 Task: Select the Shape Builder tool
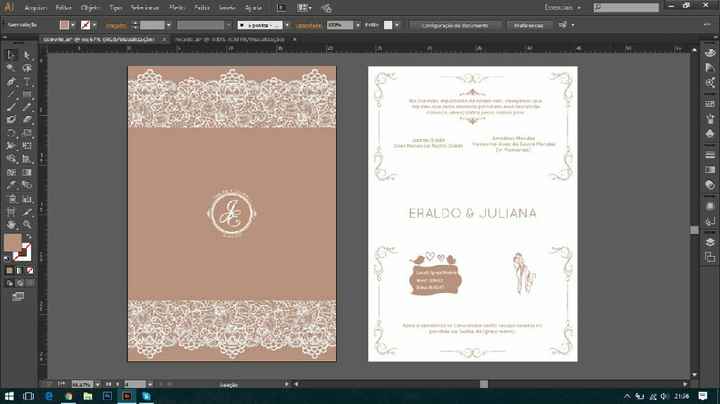(11, 159)
